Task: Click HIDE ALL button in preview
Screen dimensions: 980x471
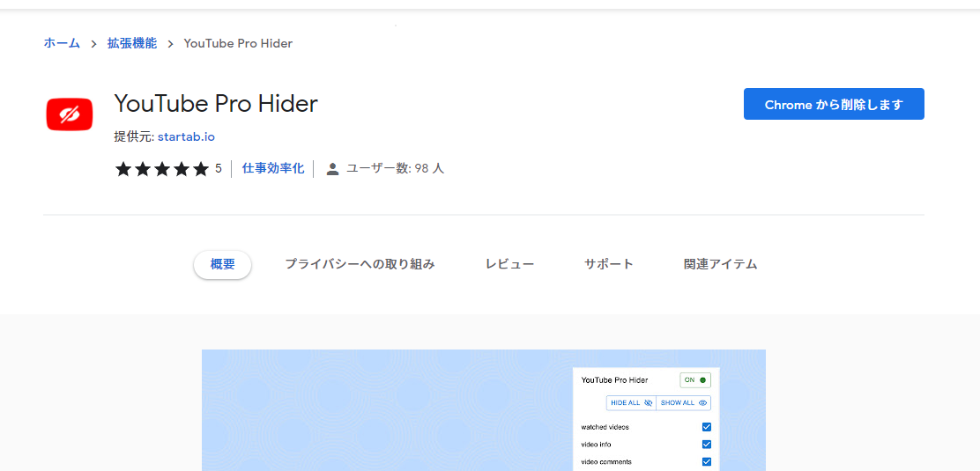Action: point(631,403)
